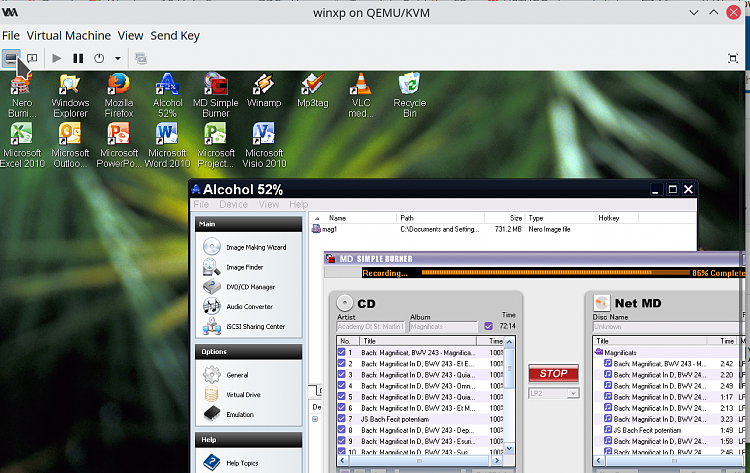This screenshot has height=473, width=750.
Task: Pause the virtual machine
Action: tap(78, 58)
